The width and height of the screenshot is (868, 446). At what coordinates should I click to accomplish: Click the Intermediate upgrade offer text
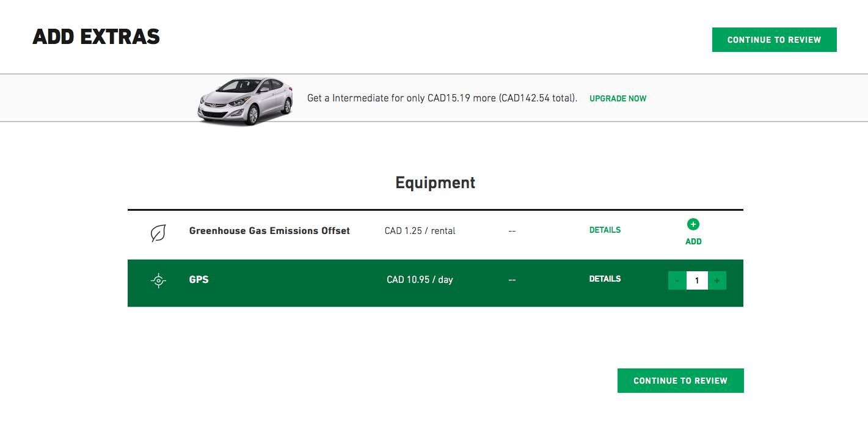click(442, 98)
